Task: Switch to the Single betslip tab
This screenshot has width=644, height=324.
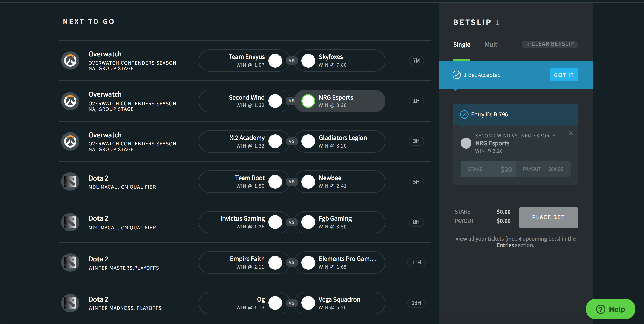Action: click(x=461, y=45)
